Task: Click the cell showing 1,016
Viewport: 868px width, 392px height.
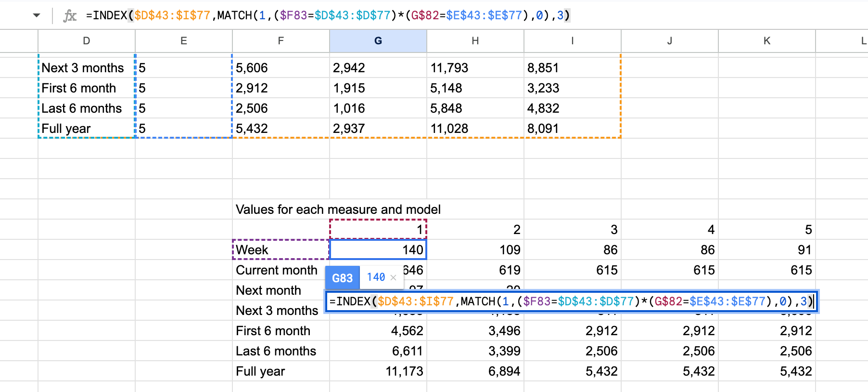Action: [x=378, y=108]
